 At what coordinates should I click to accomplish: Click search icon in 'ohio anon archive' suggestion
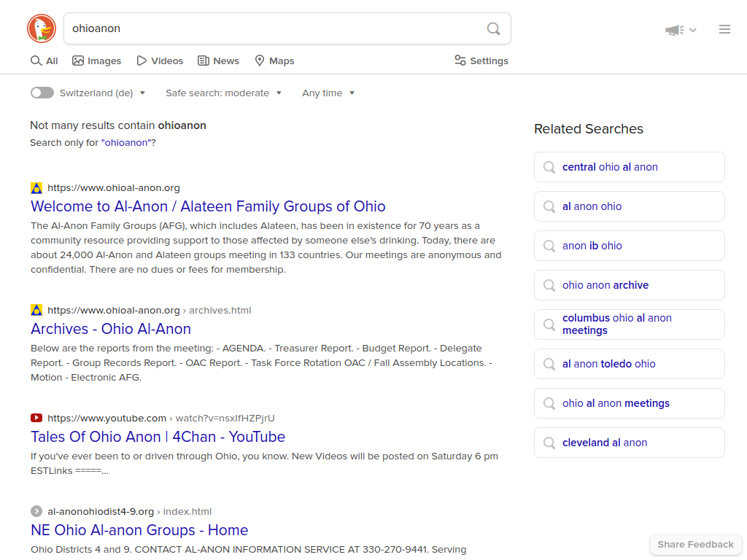(549, 285)
